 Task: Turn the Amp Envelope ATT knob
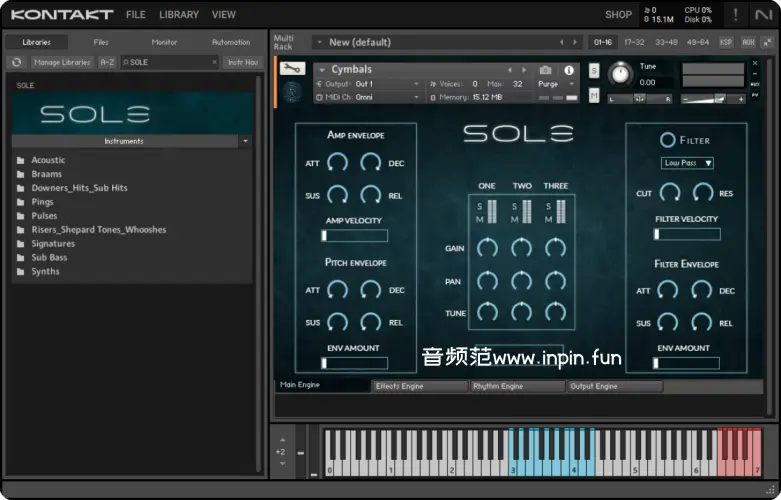tap(337, 162)
